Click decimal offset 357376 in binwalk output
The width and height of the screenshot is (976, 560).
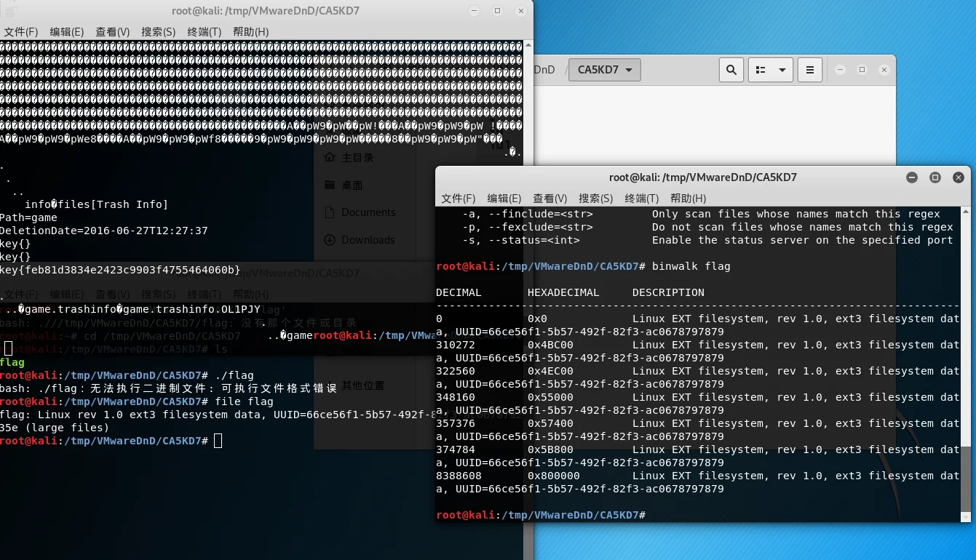tap(456, 423)
